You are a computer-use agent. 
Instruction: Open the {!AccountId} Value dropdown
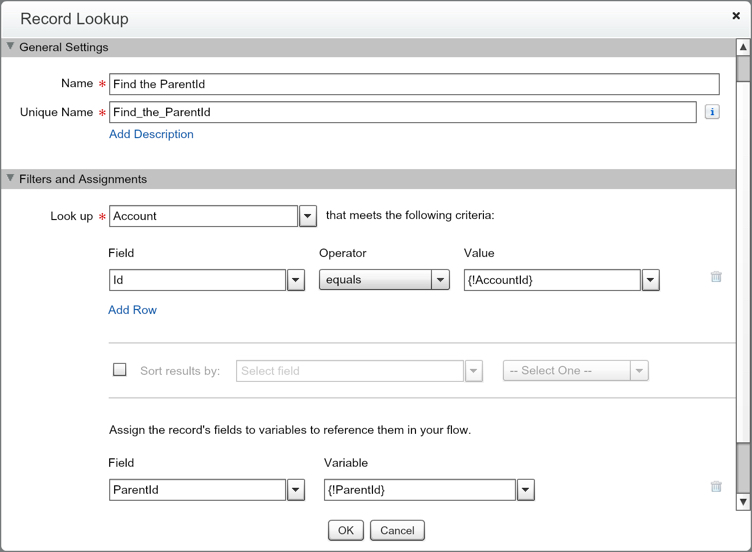tap(651, 281)
